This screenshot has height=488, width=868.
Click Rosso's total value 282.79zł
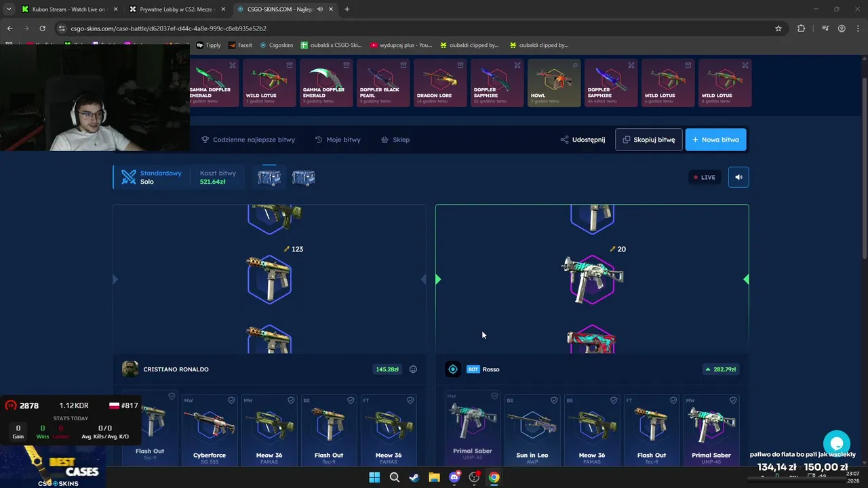pos(720,369)
